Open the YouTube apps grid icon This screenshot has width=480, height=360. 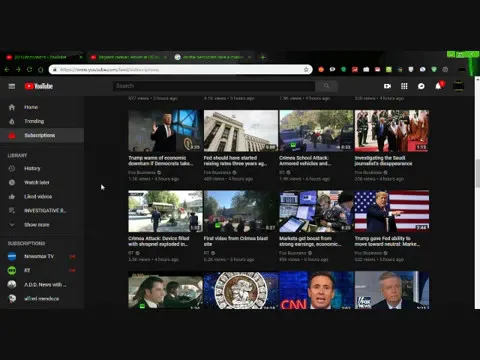point(404,86)
